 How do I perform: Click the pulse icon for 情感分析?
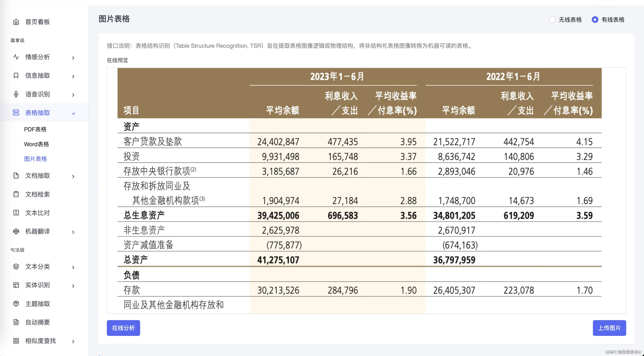[16, 57]
